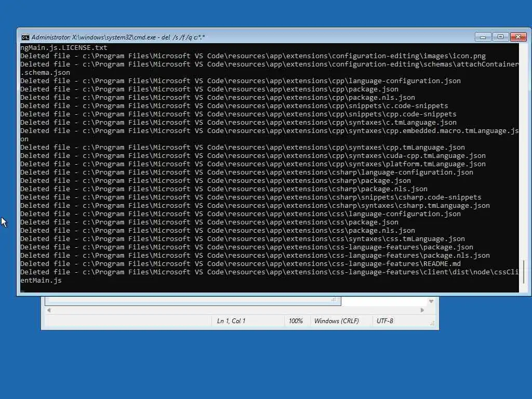Click the syntaxes\cpp.tmLanguage.json line
Viewport: 532px width, 399px height.
click(x=243, y=147)
